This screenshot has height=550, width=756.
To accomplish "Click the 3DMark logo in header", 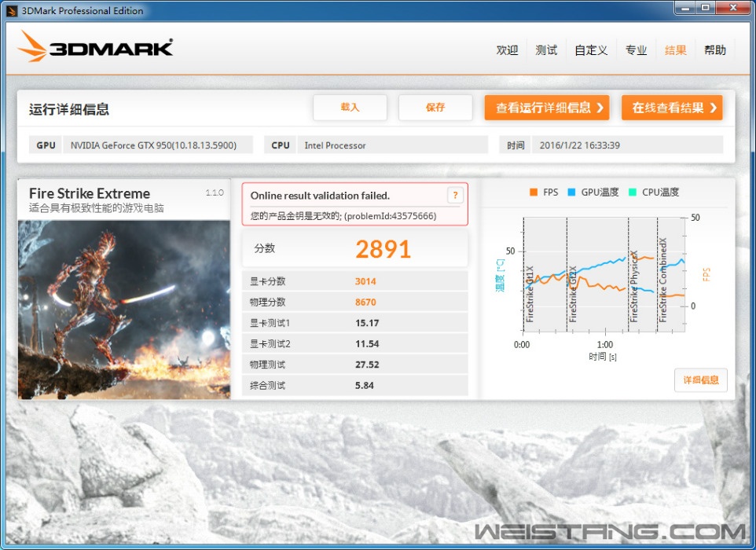I will (95, 47).
